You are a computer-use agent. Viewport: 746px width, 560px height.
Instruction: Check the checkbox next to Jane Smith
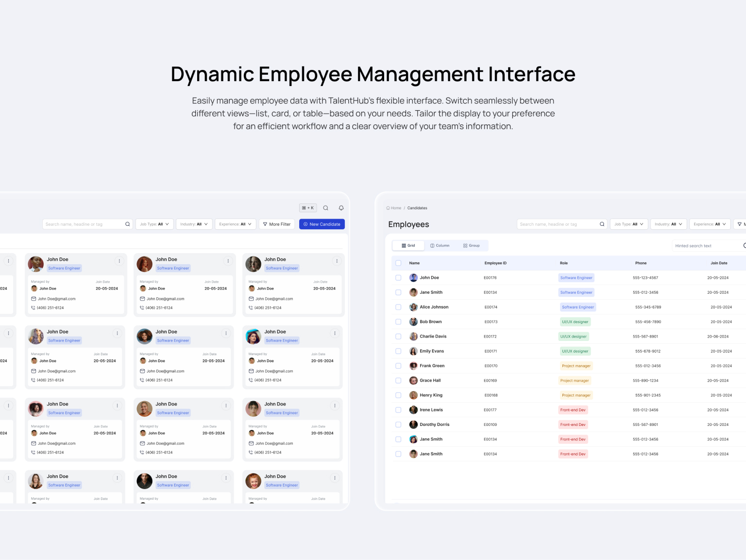398,292
